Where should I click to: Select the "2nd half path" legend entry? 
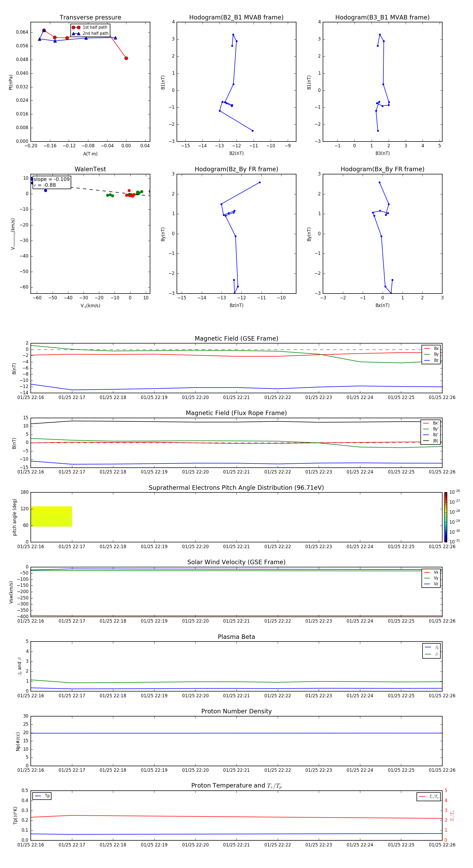pyautogui.click(x=90, y=33)
